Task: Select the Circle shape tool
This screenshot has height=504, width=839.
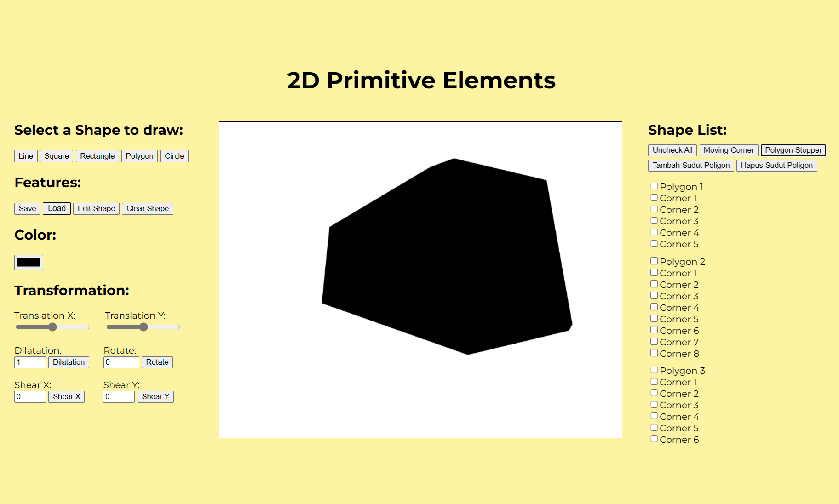Action: tap(174, 156)
